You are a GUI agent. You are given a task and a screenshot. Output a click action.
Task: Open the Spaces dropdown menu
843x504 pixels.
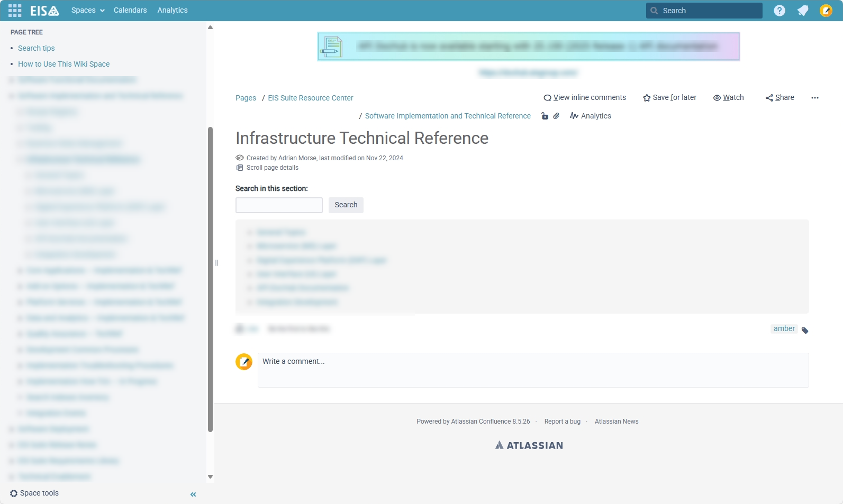click(88, 11)
